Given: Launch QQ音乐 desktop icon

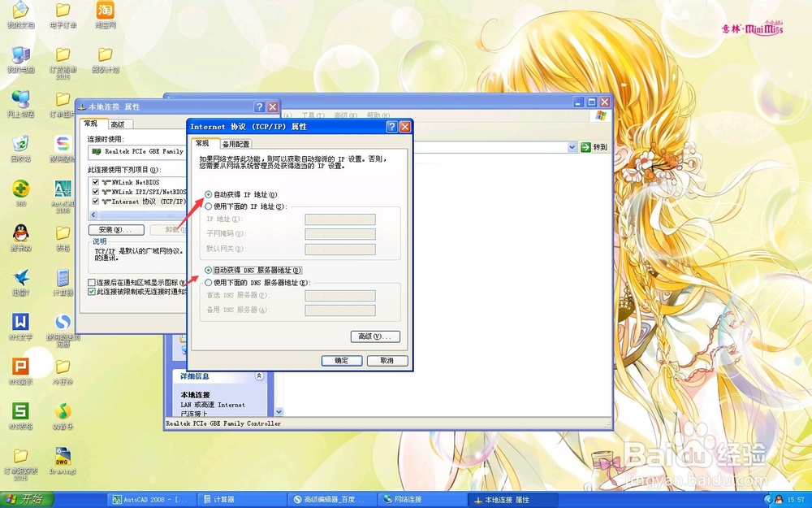Looking at the screenshot, I should pyautogui.click(x=63, y=415).
